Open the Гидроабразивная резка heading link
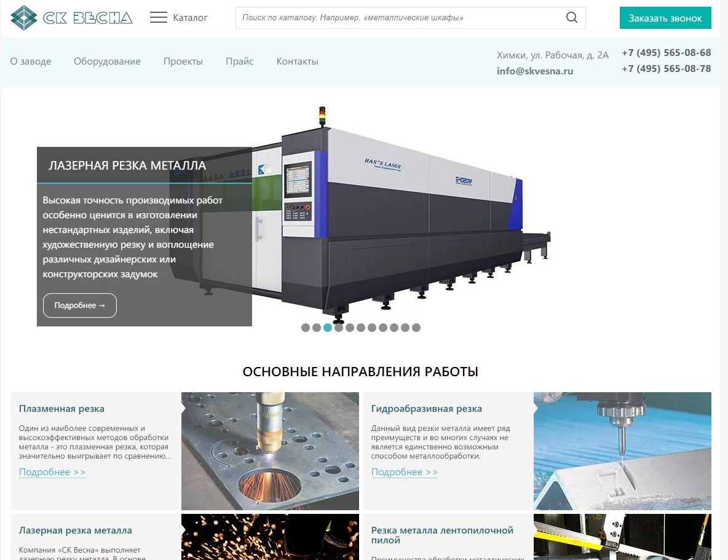Screen dimensions: 728x560 (427, 409)
